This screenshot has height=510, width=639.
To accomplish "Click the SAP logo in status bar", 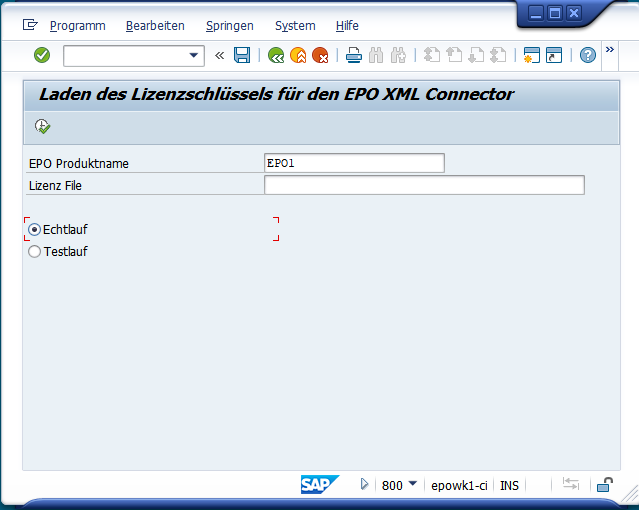I will click(x=320, y=484).
